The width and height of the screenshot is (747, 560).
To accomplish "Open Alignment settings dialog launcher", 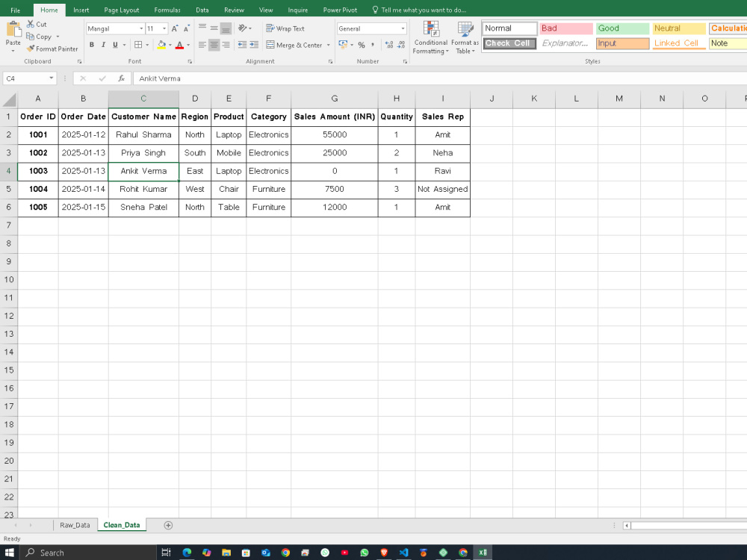I will tap(330, 61).
